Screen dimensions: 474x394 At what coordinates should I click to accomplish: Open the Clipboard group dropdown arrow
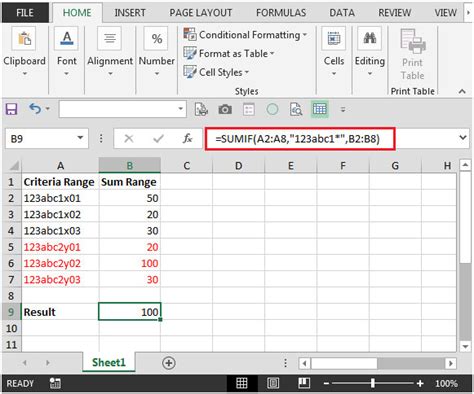(x=24, y=74)
